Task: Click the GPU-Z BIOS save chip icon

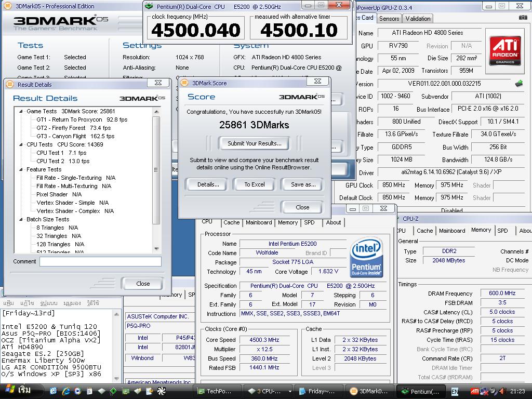Action: (519, 84)
